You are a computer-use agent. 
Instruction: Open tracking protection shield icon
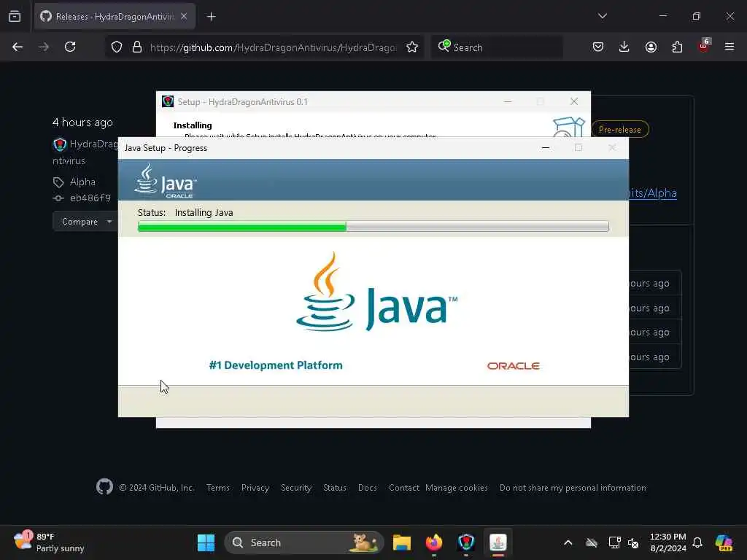pyautogui.click(x=117, y=47)
